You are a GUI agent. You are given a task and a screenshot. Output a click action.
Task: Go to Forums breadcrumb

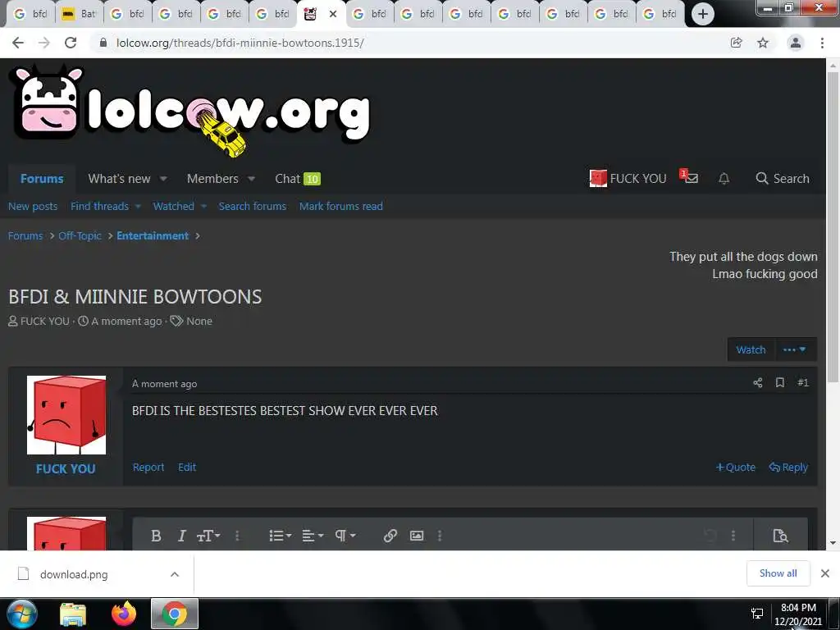pyautogui.click(x=25, y=235)
